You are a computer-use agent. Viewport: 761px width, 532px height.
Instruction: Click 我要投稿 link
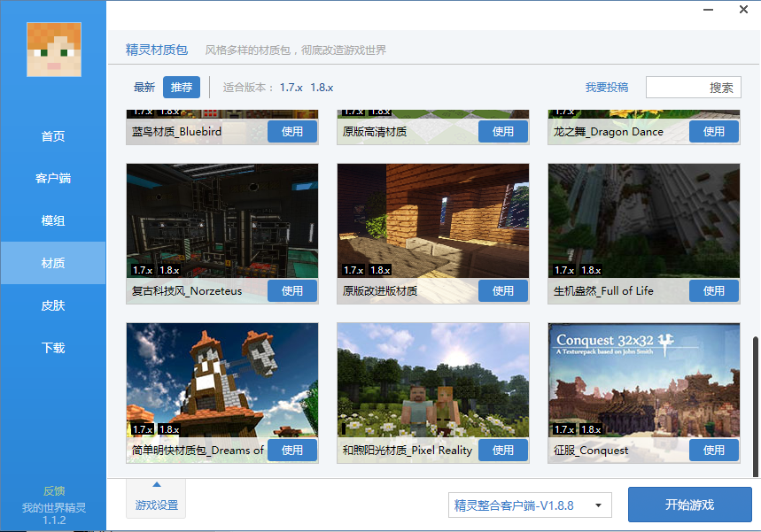(607, 88)
